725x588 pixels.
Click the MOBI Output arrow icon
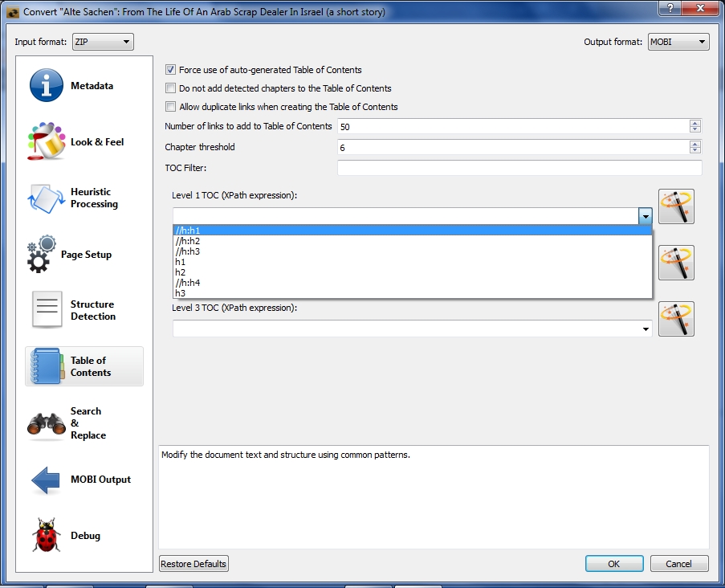[45, 480]
